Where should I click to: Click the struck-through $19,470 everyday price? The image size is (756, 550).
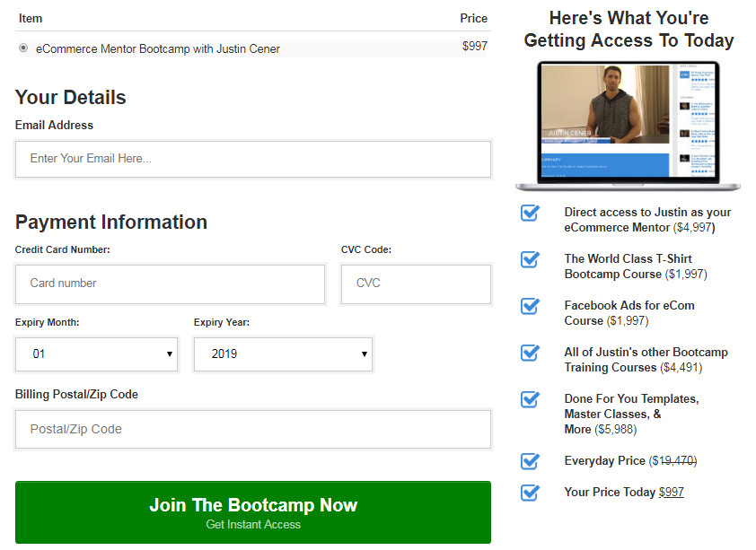click(672, 461)
